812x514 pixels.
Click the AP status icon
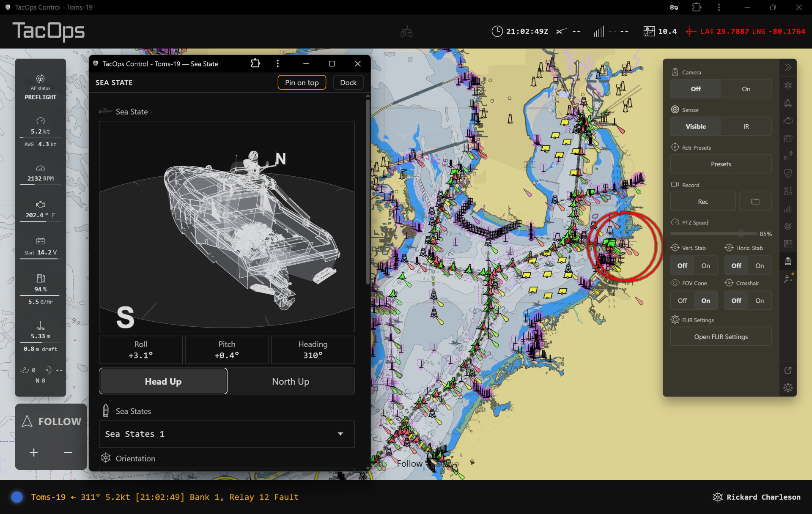click(x=41, y=79)
